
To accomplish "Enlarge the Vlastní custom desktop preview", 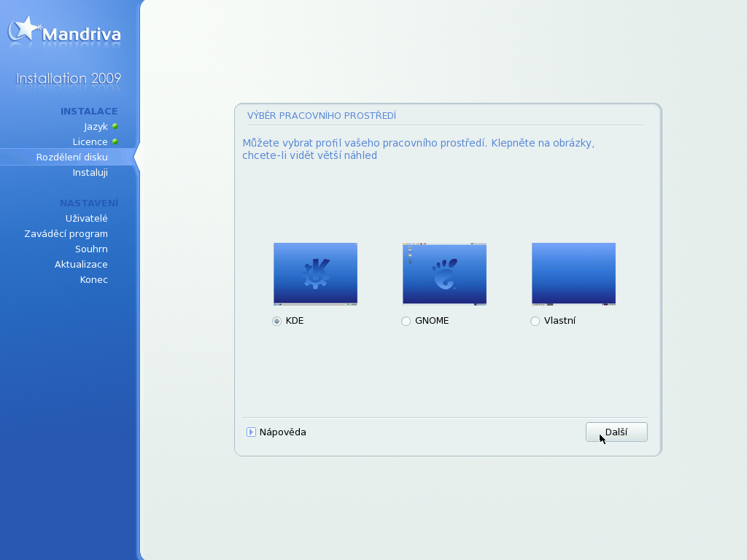I will (x=573, y=274).
